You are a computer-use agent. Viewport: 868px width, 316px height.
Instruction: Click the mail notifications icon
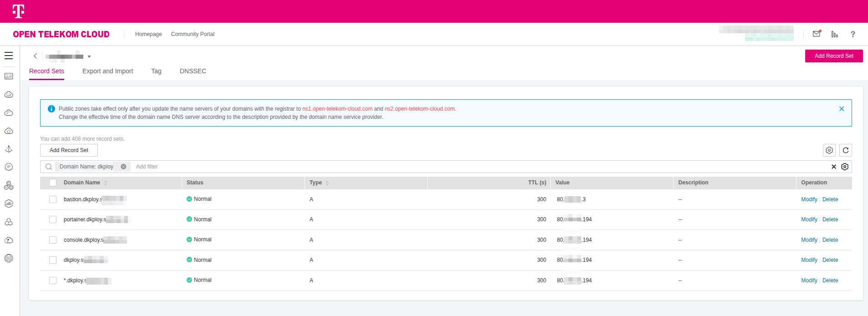point(817,34)
